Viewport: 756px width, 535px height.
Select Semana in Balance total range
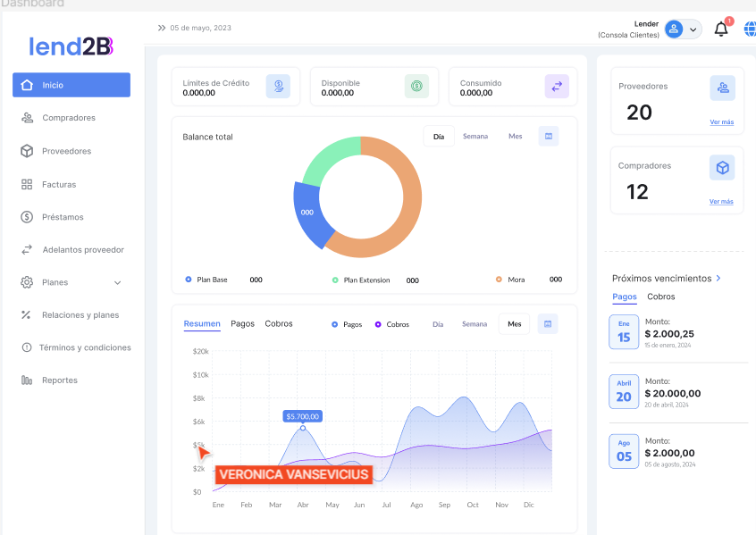tap(475, 137)
